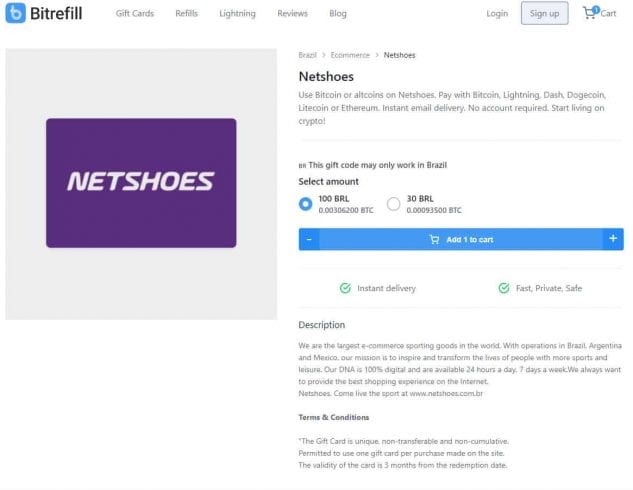Select the 100 BRL amount option
The image size is (633, 490).
pyautogui.click(x=306, y=204)
